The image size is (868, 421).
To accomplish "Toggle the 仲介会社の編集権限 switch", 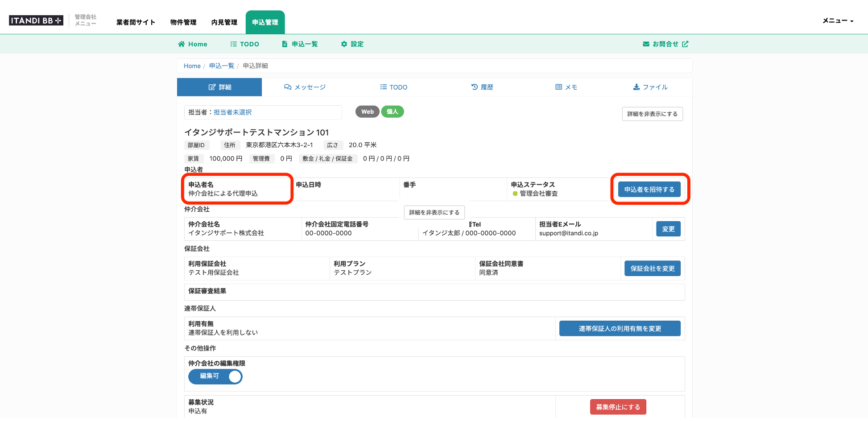I will pos(215,376).
